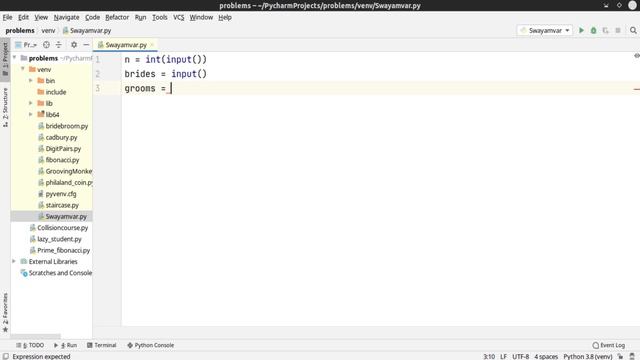
Task: Open the File menu
Action: [7, 17]
